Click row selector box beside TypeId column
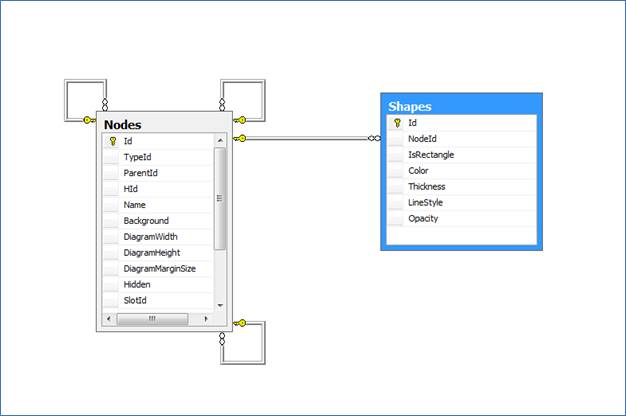This screenshot has width=626, height=416. click(x=111, y=157)
